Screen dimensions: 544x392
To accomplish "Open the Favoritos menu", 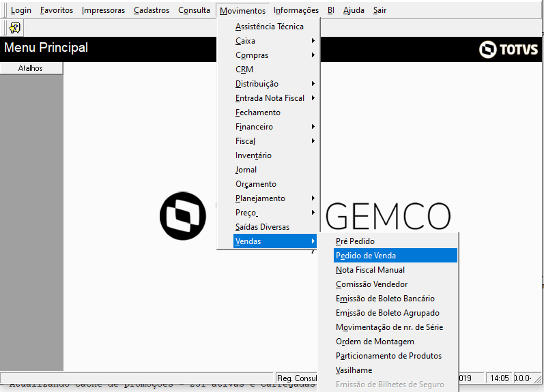I will (x=57, y=10).
